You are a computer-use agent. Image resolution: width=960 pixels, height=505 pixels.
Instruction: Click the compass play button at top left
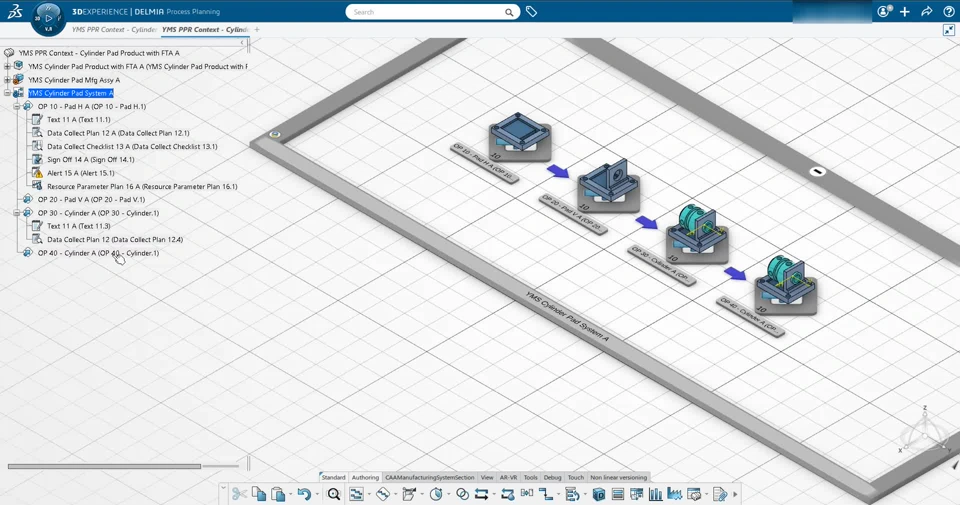tap(48, 18)
